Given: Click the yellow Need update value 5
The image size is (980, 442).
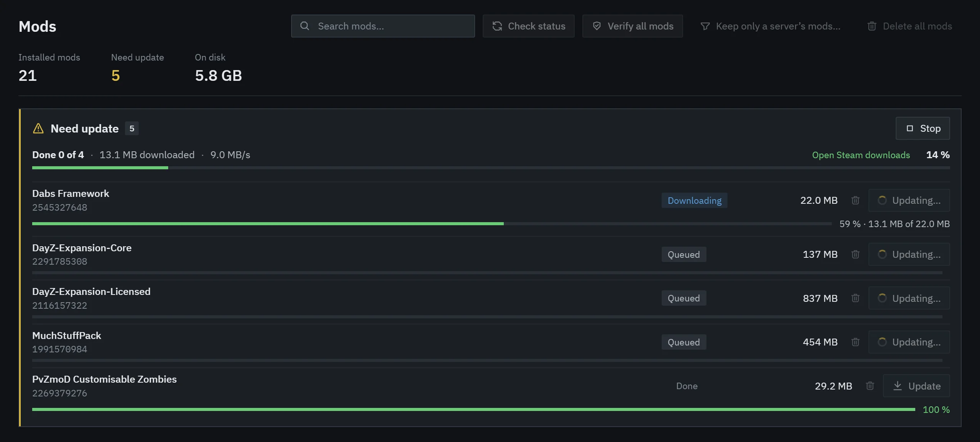Looking at the screenshot, I should (x=116, y=75).
